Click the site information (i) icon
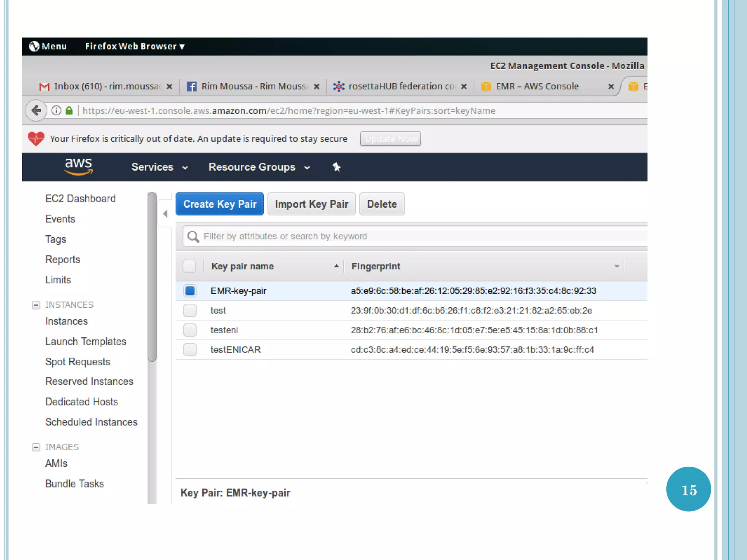The image size is (747, 560). coord(56,110)
